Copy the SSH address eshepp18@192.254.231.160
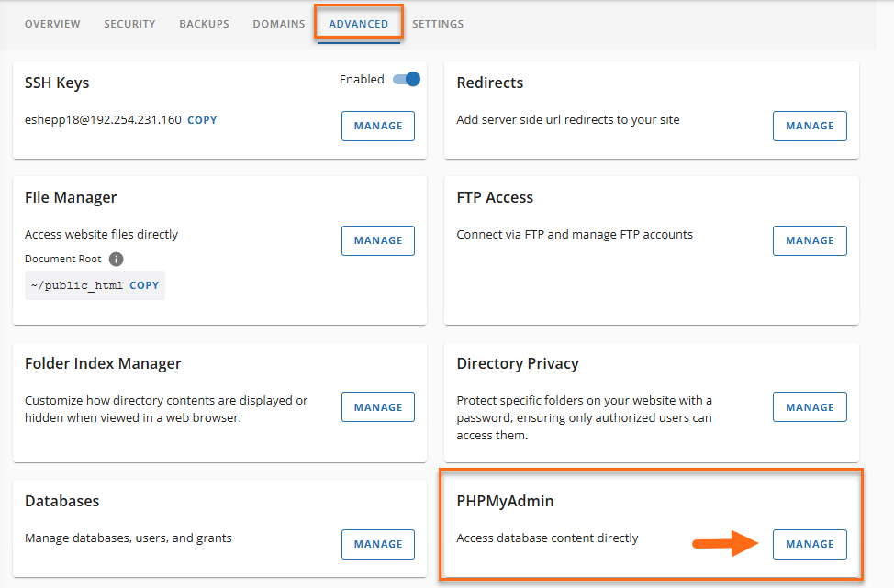The width and height of the screenshot is (894, 588). (x=202, y=120)
